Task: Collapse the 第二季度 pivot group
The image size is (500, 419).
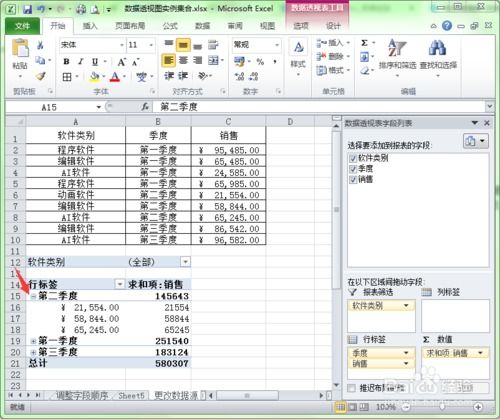Action: [x=33, y=296]
